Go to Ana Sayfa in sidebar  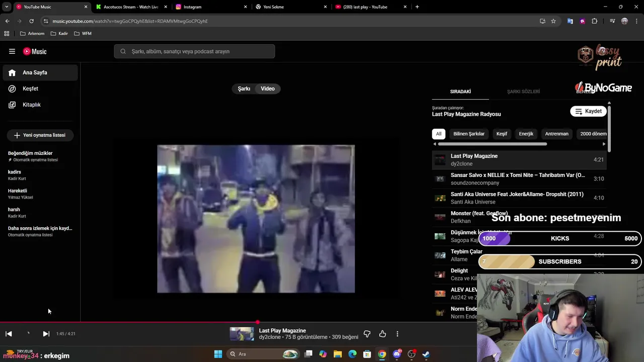[x=40, y=72]
